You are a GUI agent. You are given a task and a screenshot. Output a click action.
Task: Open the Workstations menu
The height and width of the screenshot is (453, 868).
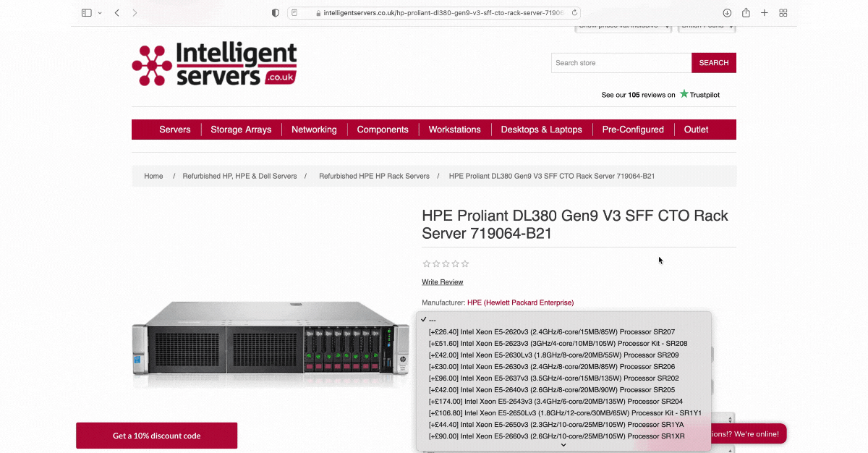point(454,130)
